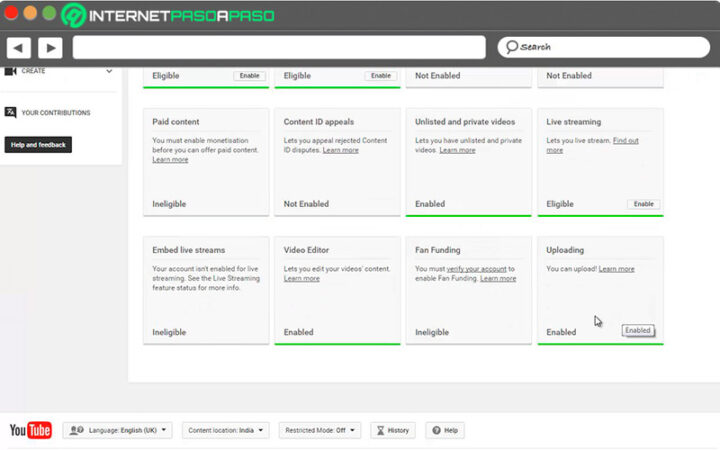The width and height of the screenshot is (720, 450).
Task: Click the Help and feedback button
Action: coord(38,145)
